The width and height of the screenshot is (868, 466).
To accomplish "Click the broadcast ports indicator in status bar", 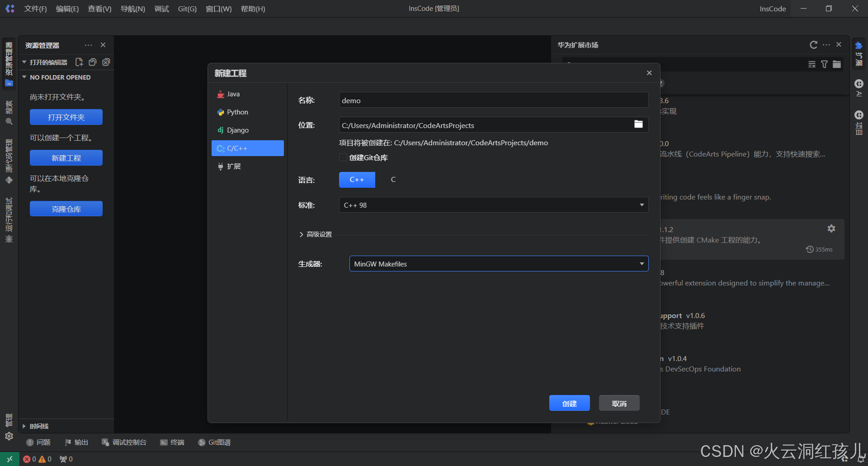I will (66, 459).
